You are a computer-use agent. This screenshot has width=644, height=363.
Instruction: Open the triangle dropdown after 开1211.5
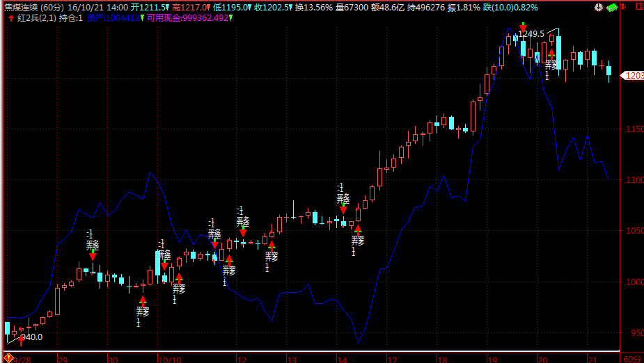[168, 8]
